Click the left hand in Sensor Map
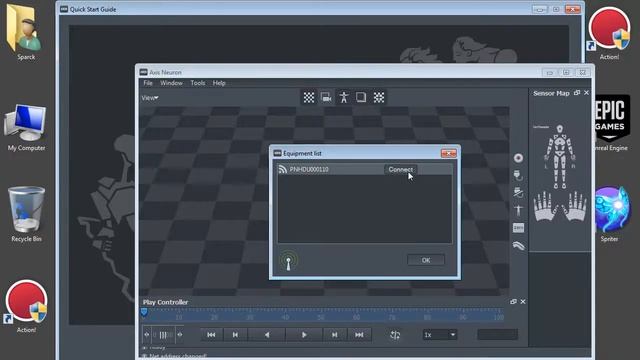This screenshot has width=640, height=360. pos(545,207)
